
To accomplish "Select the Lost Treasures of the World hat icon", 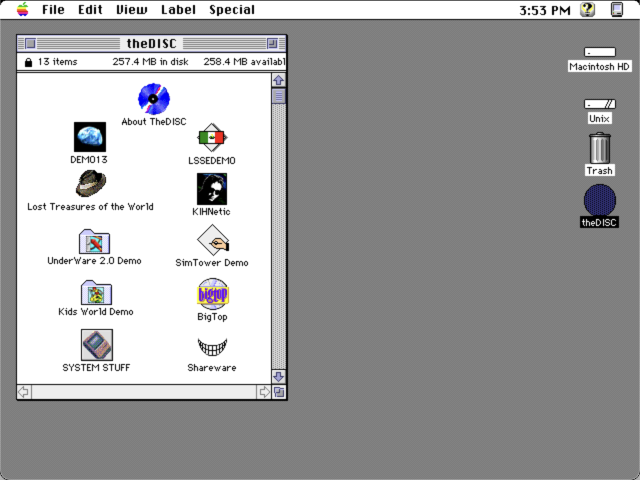I will pyautogui.click(x=91, y=183).
